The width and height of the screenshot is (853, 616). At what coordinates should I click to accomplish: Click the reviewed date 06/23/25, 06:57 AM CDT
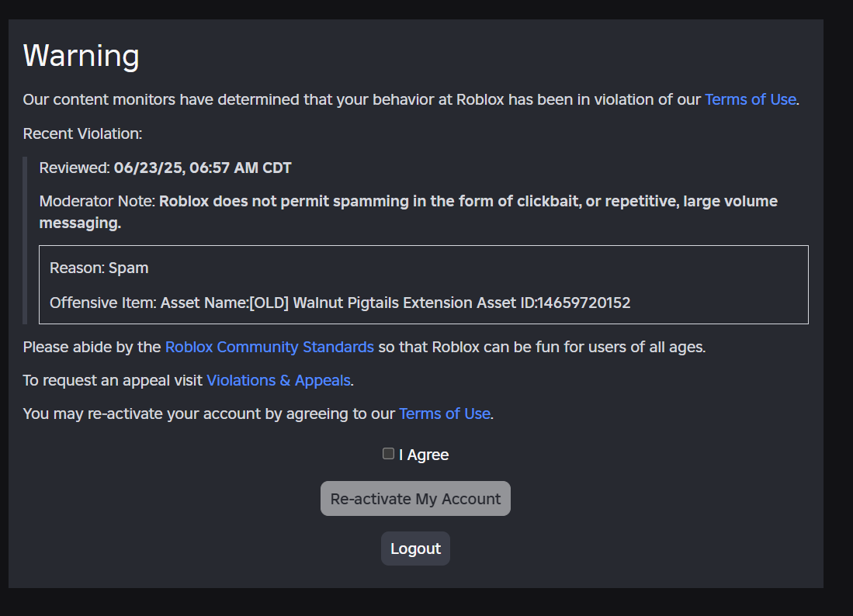point(203,168)
